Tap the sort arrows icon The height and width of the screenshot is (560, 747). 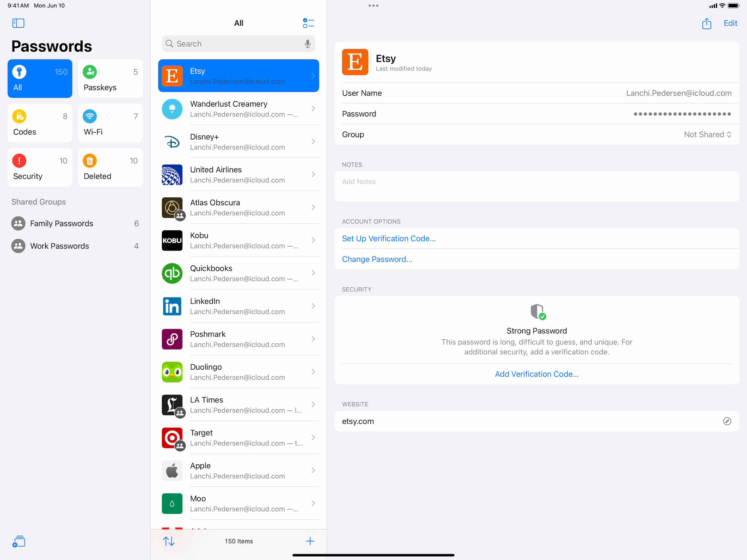click(x=169, y=541)
